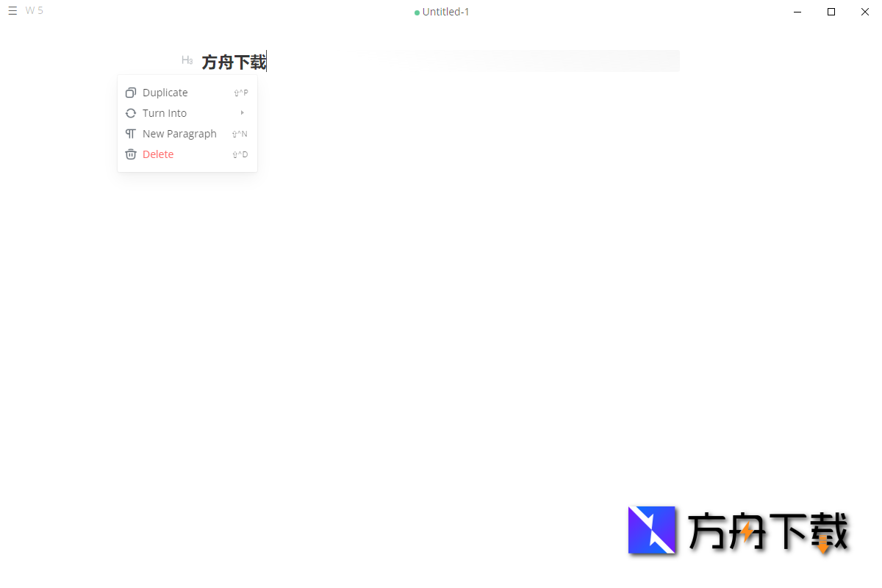
Task: Click the highlighted empty paragraph block
Action: [528, 60]
